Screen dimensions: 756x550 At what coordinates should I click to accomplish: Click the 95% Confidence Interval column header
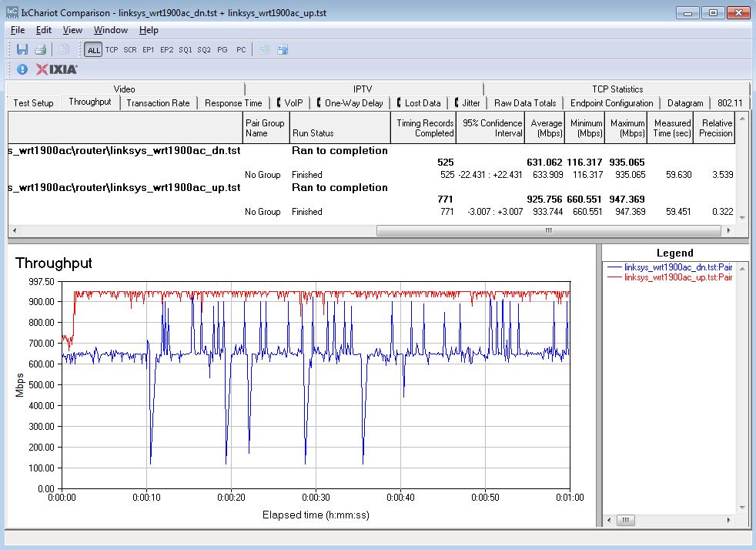click(490, 128)
